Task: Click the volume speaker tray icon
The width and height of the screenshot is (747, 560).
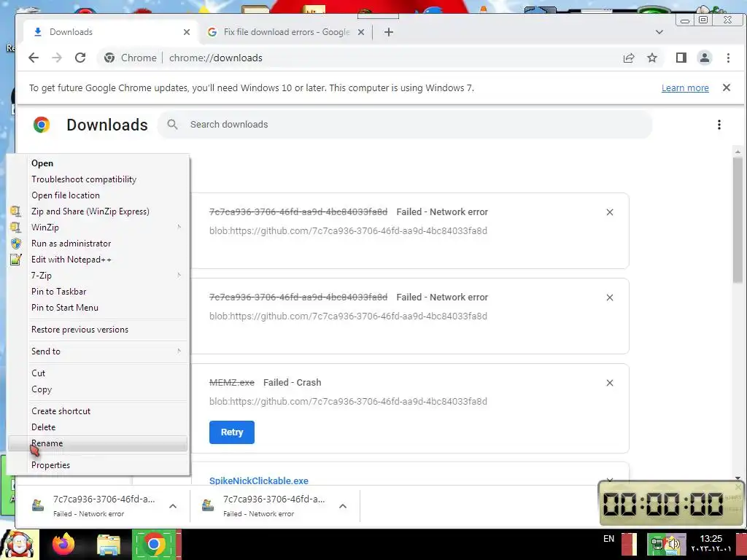Action: pos(673,544)
